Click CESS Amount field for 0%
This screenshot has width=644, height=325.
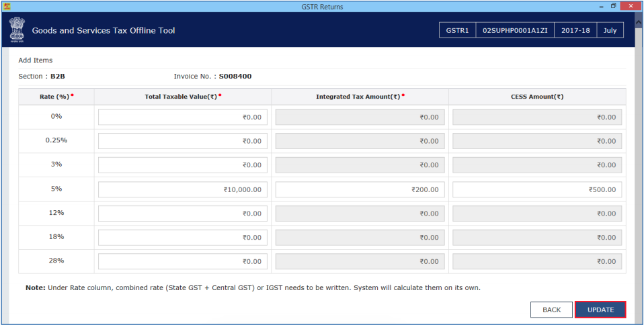pos(537,117)
